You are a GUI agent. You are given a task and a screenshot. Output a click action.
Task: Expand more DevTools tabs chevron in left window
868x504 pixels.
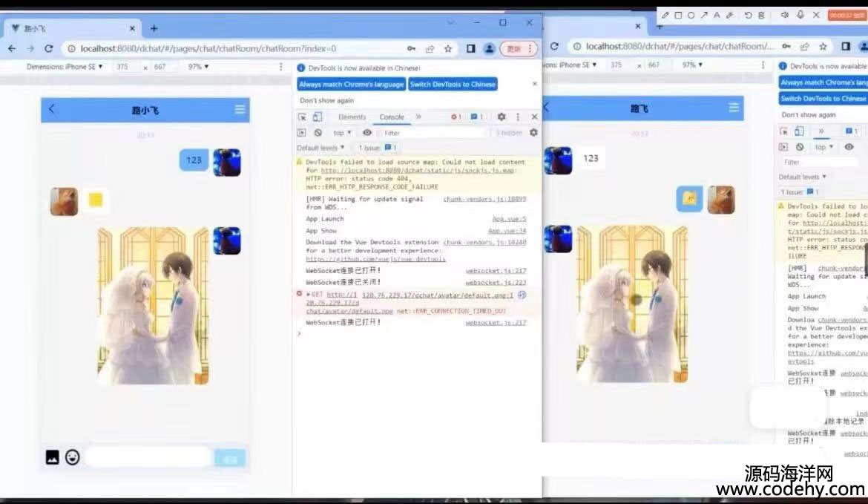418,117
